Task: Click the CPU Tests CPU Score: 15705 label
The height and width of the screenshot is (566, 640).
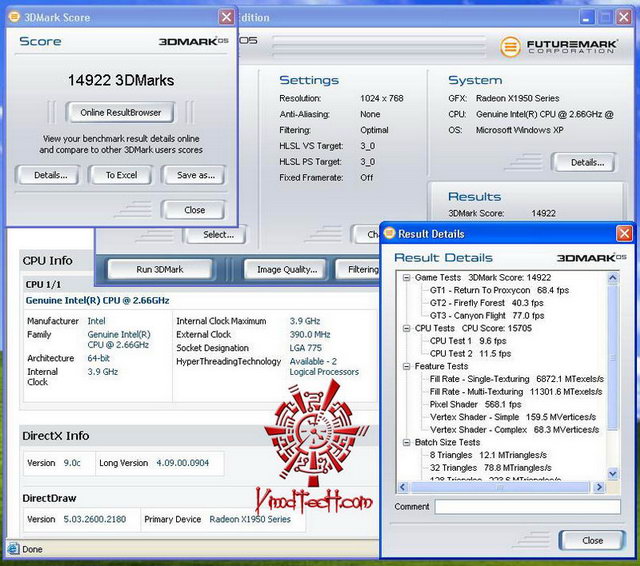Action: pos(473,329)
